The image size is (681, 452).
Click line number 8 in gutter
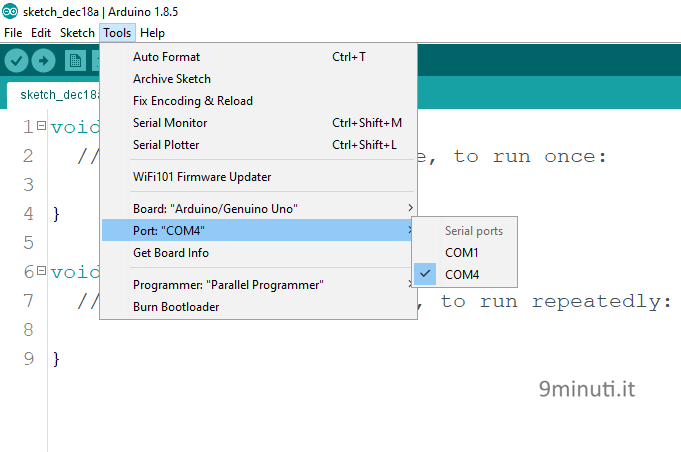tap(28, 330)
